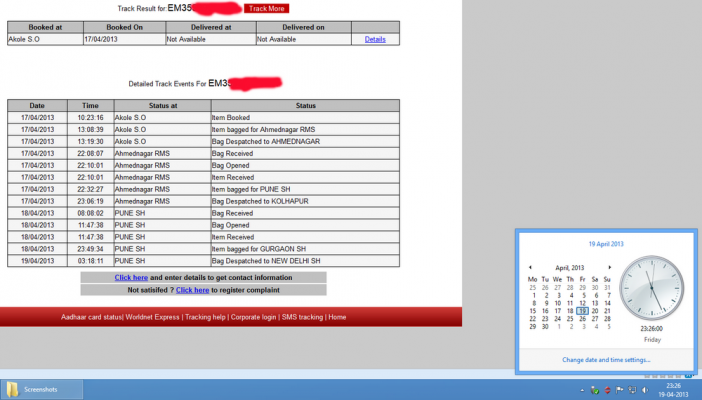Click Item bagged for Ahmednagar RMS status

(305, 130)
